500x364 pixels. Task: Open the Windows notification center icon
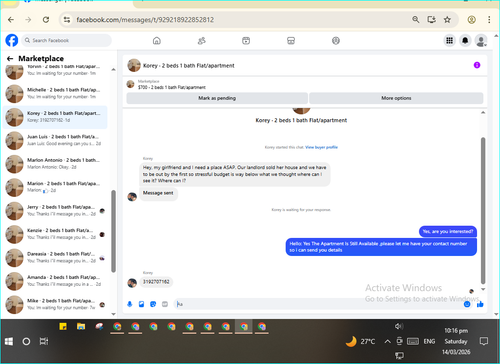(484, 341)
